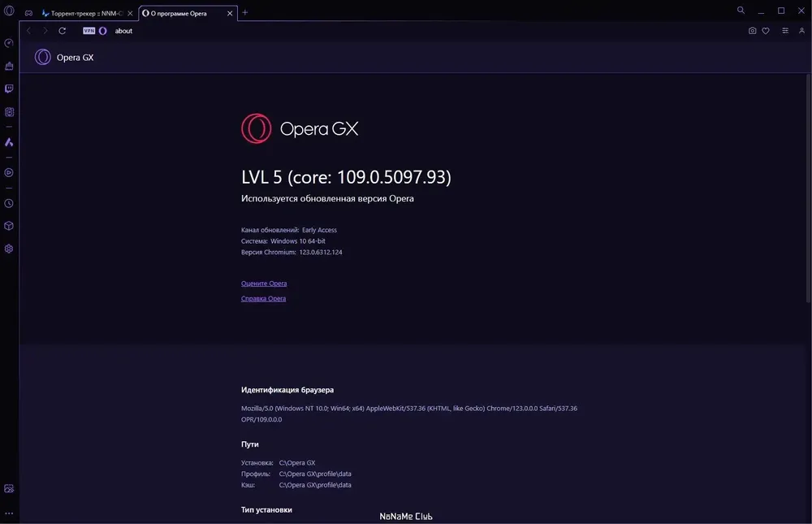Open Settings gear in sidebar
Screen dimensions: 812x524
9,249
